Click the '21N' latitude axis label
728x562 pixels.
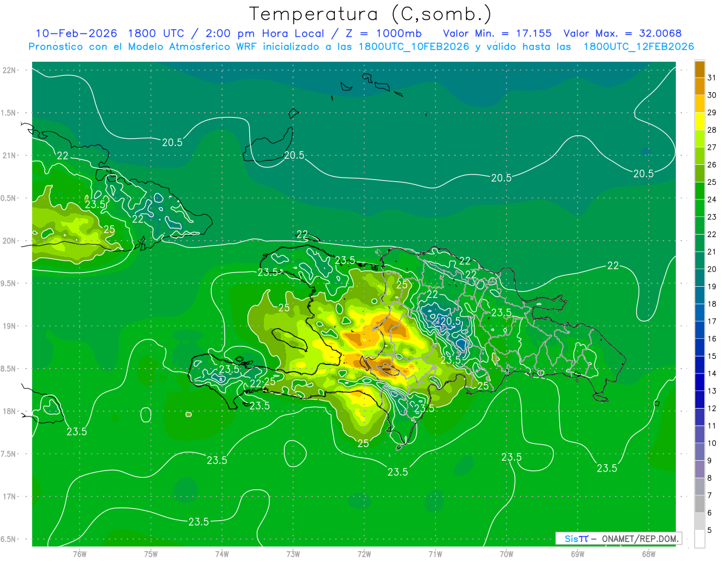pyautogui.click(x=10, y=155)
